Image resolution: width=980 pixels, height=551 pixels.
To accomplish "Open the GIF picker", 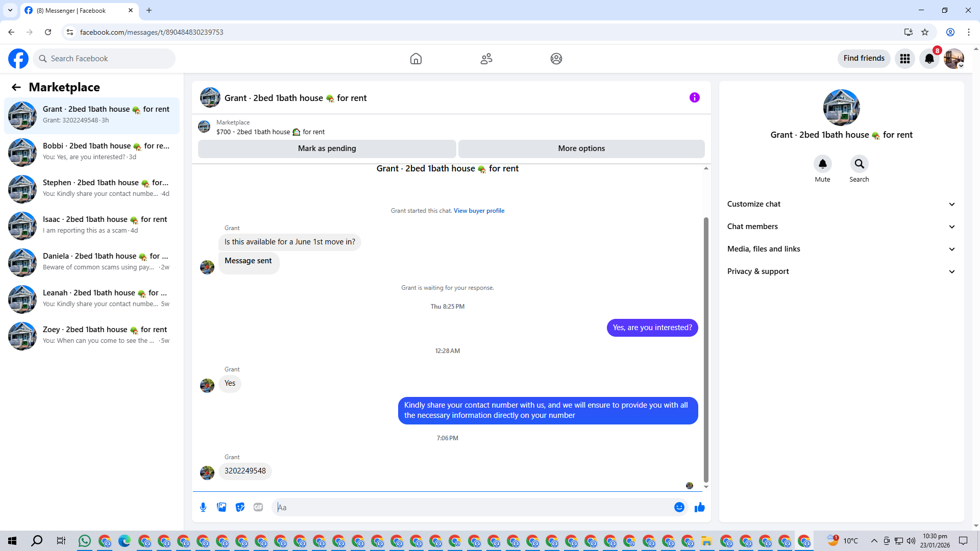I will click(258, 507).
